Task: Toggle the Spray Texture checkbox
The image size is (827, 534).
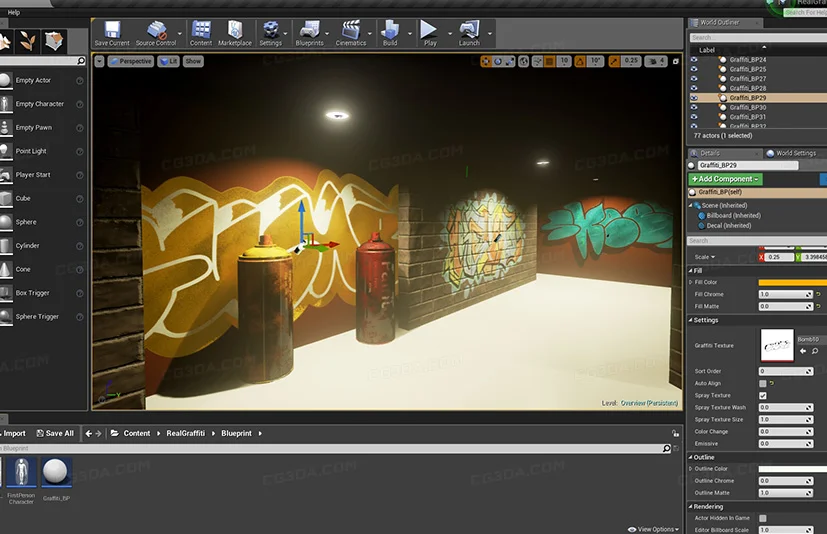Action: point(763,395)
